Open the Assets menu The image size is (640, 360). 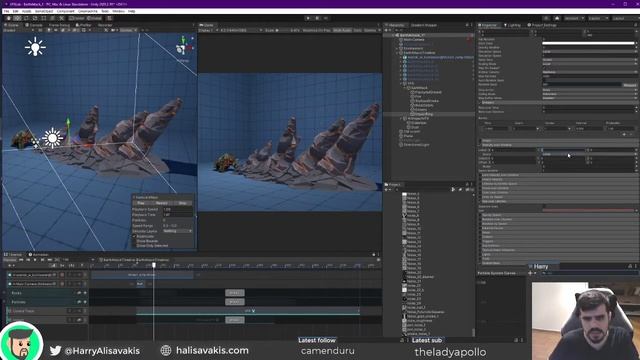[x=26, y=11]
